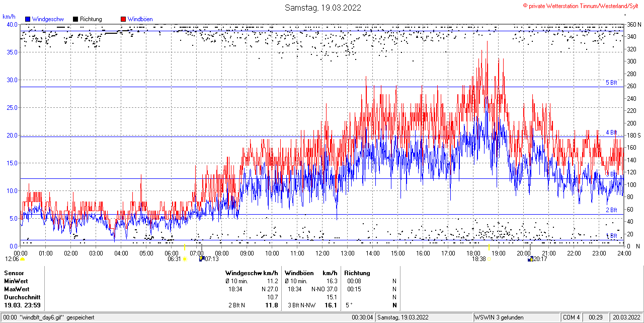
Task: Click the Windböen legend label
Action: tap(140, 19)
